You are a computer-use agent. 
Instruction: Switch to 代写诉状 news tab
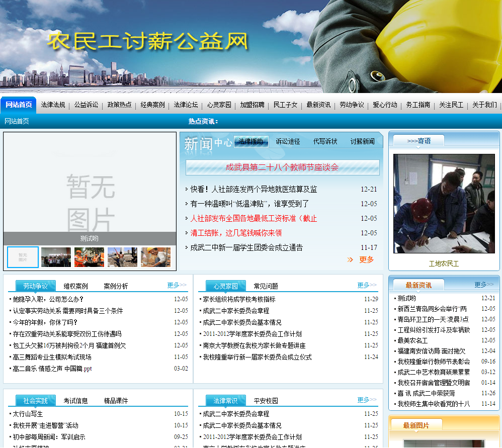[x=325, y=141]
